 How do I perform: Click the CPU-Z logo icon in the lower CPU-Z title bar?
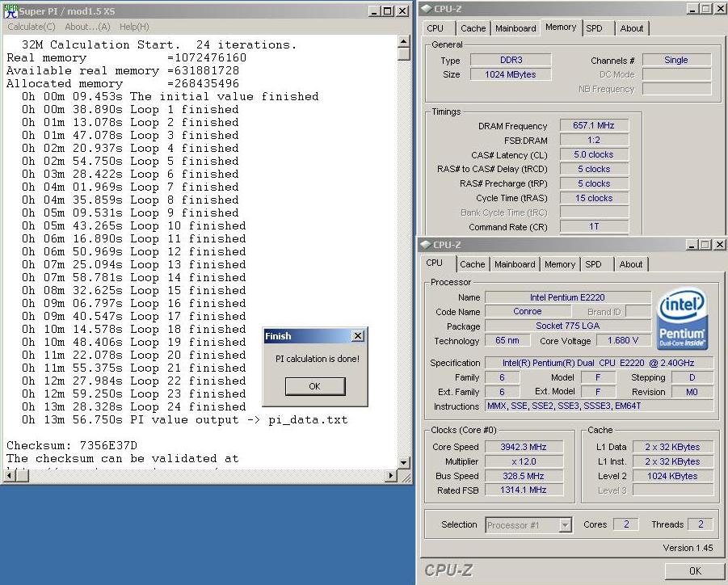pyautogui.click(x=425, y=244)
